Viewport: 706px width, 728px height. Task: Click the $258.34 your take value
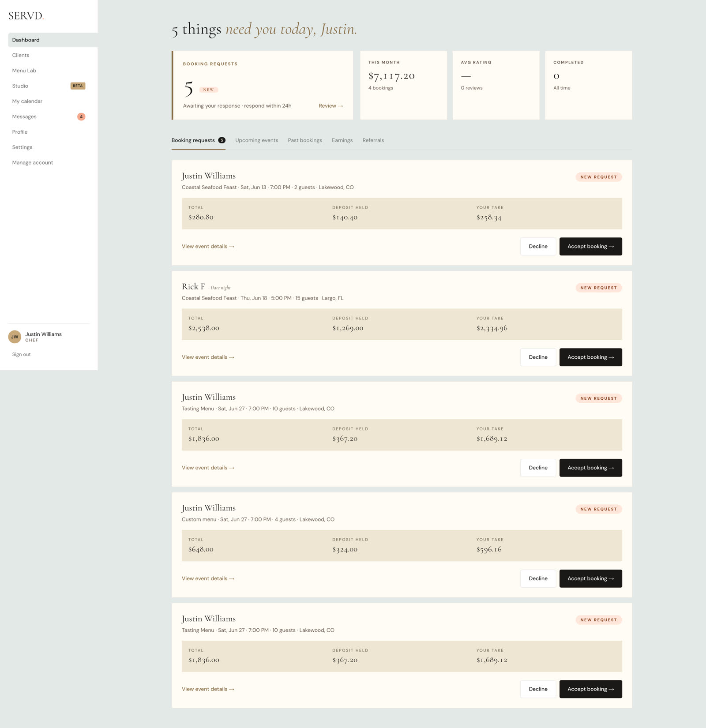click(x=489, y=218)
